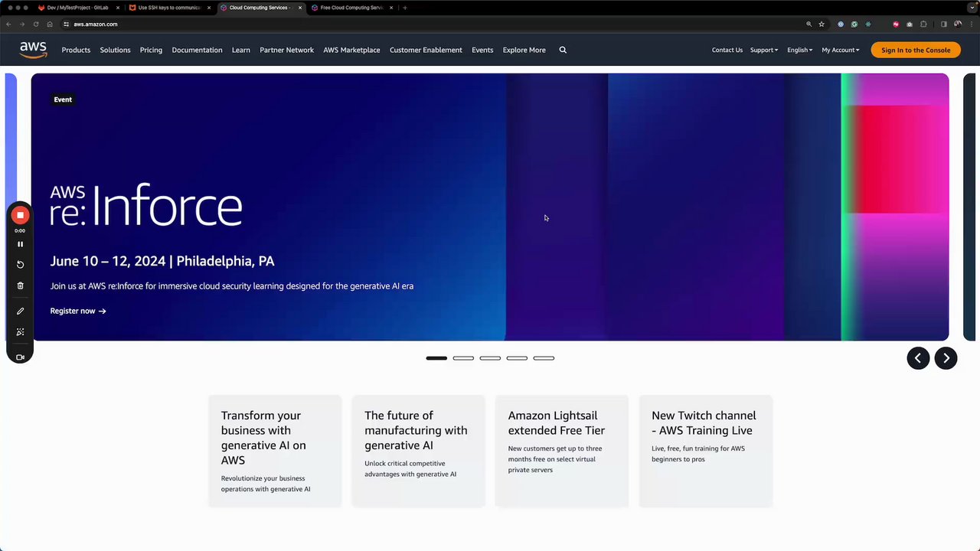Reload the page with the refresh icon
Image resolution: width=980 pixels, height=551 pixels.
(36, 24)
